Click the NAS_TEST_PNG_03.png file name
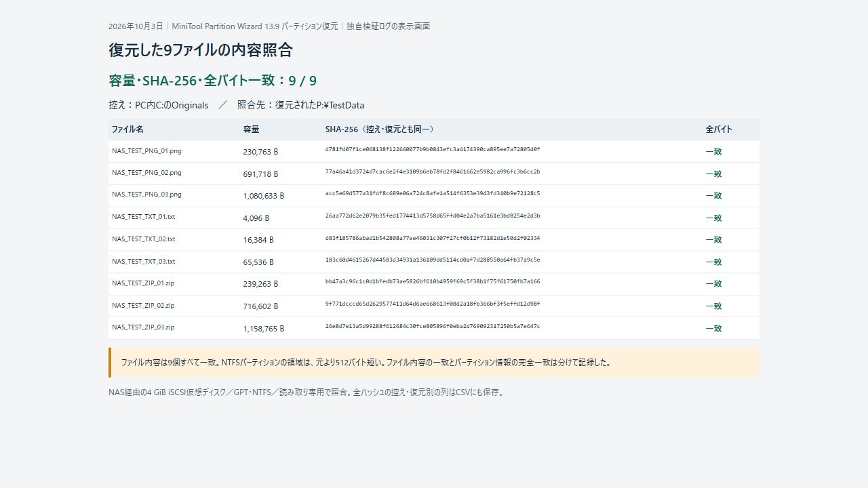The height and width of the screenshot is (488, 868). 146,195
